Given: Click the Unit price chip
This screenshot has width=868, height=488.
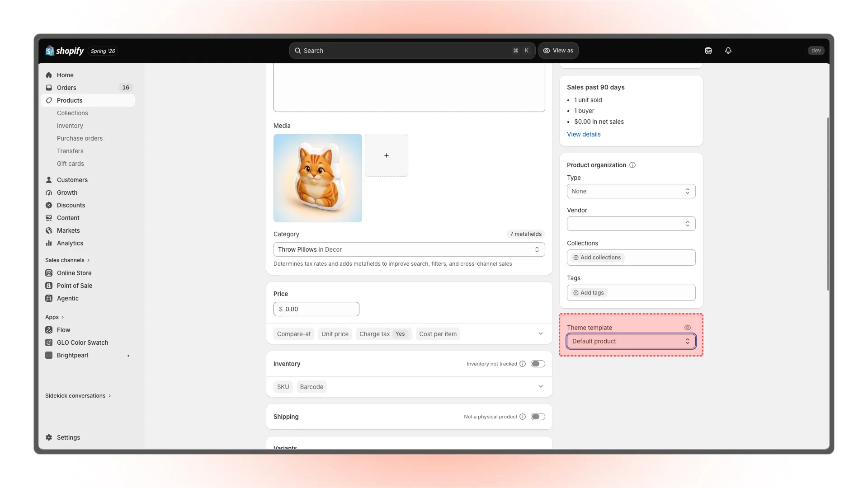Looking at the screenshot, I should [335, 334].
